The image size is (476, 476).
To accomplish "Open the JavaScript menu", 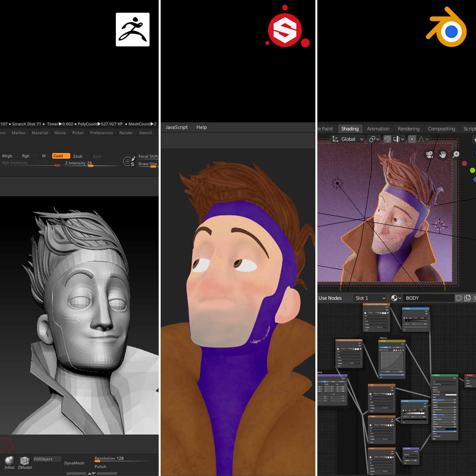I will click(177, 127).
